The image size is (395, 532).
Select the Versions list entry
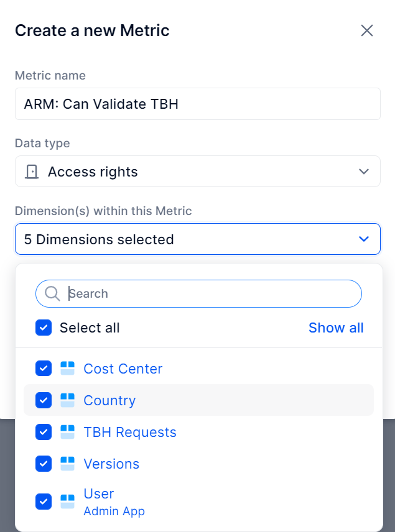coord(198,464)
